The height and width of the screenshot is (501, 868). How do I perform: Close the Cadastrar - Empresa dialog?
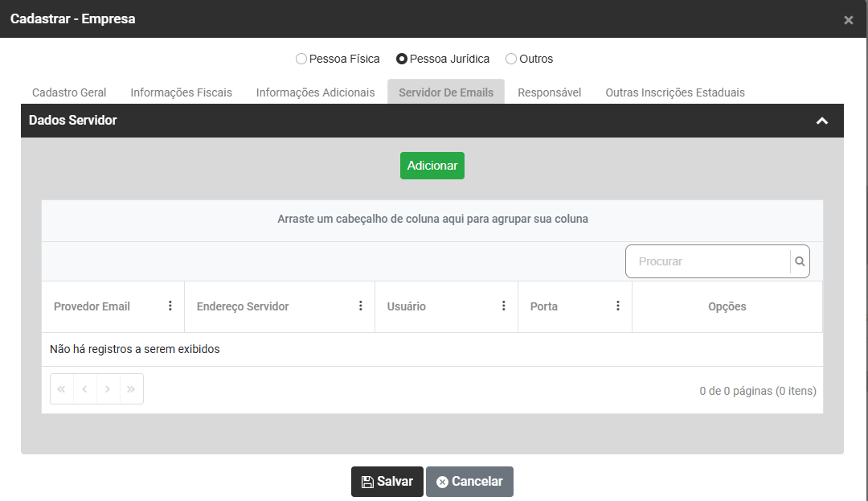click(x=848, y=20)
